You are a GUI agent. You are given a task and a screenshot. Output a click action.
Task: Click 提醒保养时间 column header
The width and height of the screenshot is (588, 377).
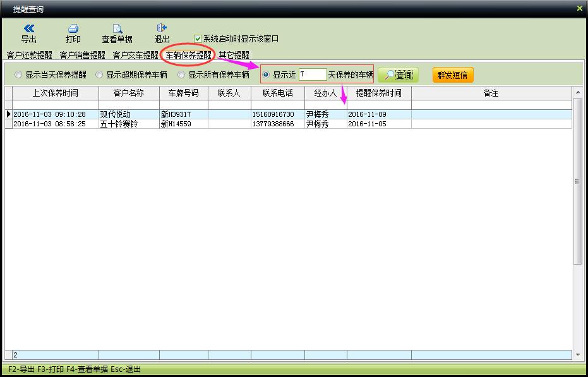pos(379,93)
